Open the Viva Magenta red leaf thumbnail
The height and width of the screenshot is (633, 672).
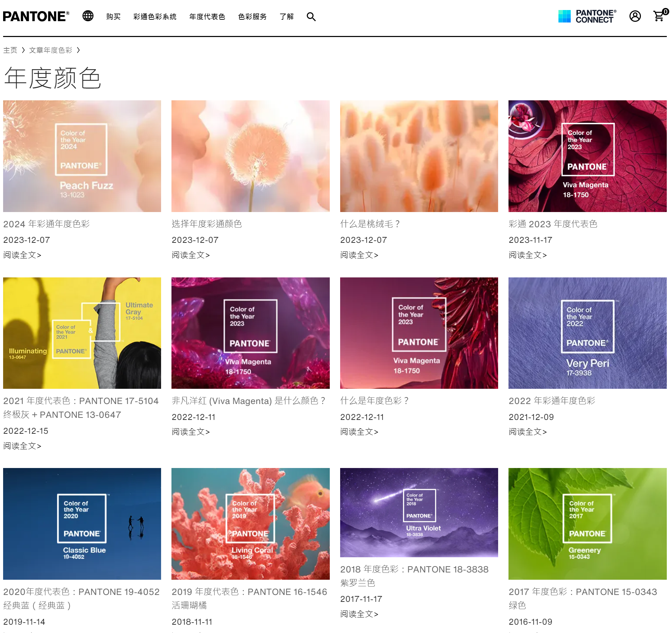588,156
